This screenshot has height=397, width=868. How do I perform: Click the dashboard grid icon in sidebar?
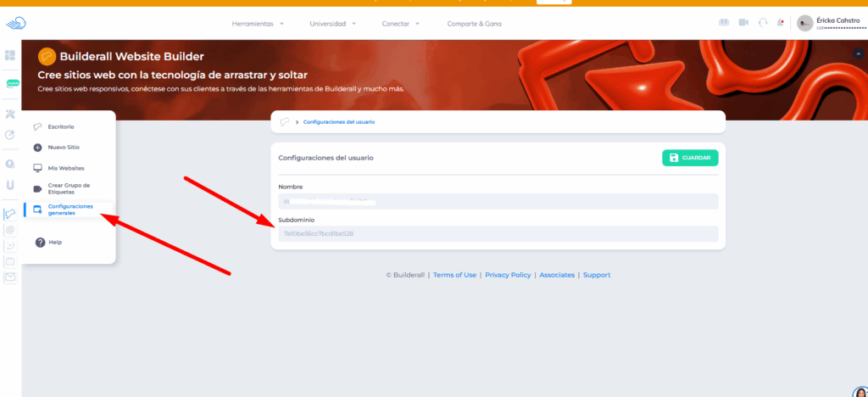point(10,55)
